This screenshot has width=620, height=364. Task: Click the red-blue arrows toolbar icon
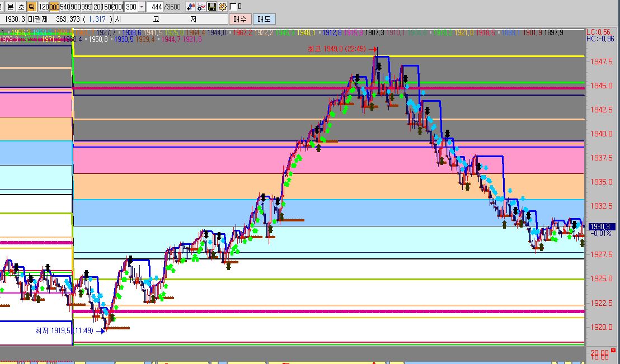191,7
